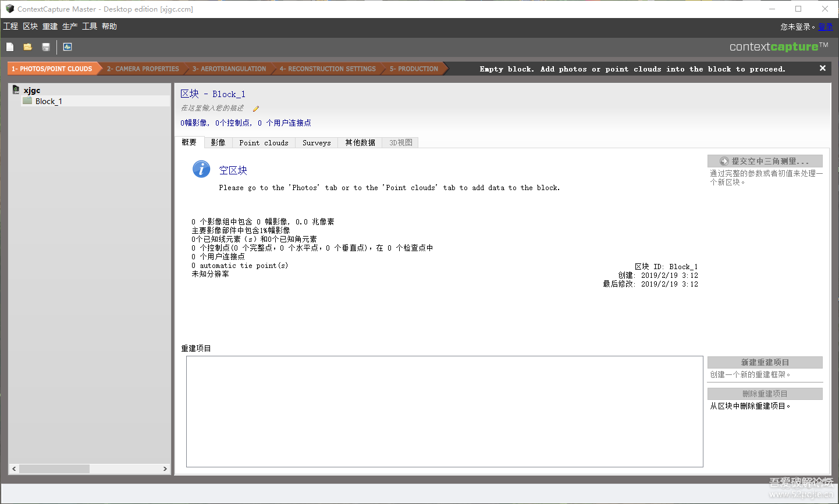This screenshot has height=504, width=839.
Task: Close the Empty block notification banner
Action: click(x=823, y=69)
